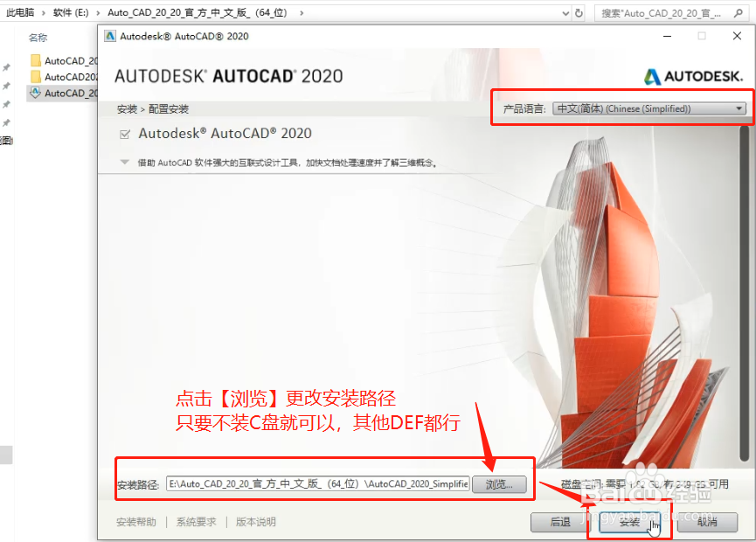Open the 系统要求 link
Image resolution: width=756 pixels, height=542 pixels.
click(x=197, y=522)
